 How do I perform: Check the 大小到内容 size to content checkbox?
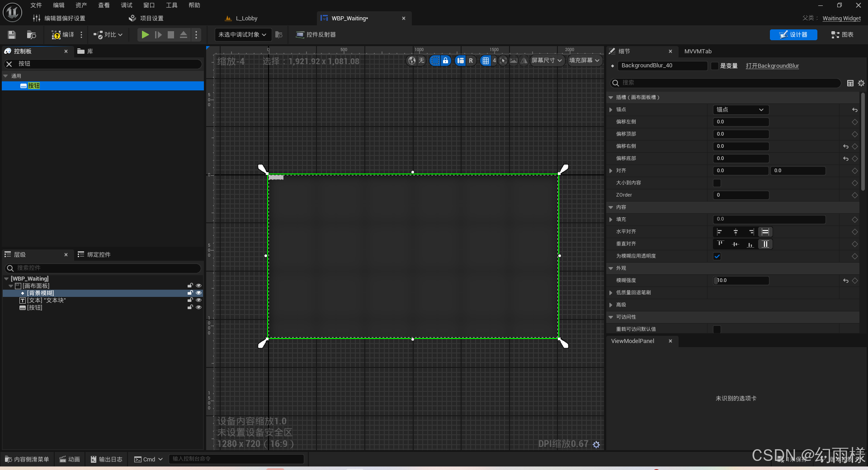click(717, 183)
